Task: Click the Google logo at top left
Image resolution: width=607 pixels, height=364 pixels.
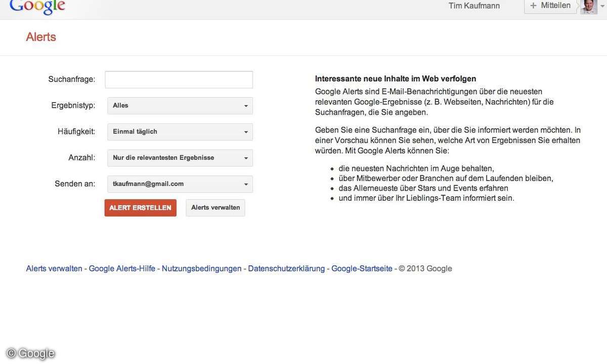Action: coord(37,6)
